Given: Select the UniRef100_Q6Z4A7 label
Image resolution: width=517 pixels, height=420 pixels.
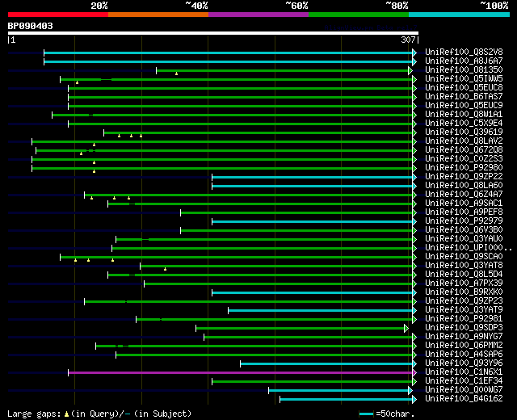Looking at the screenshot, I should (464, 195).
